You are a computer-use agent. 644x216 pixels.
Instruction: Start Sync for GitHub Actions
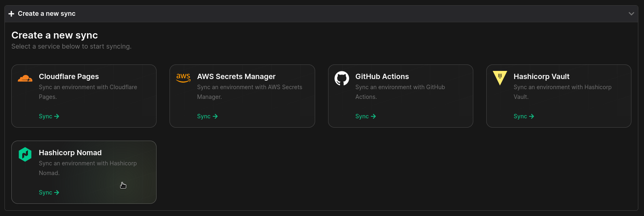366,116
